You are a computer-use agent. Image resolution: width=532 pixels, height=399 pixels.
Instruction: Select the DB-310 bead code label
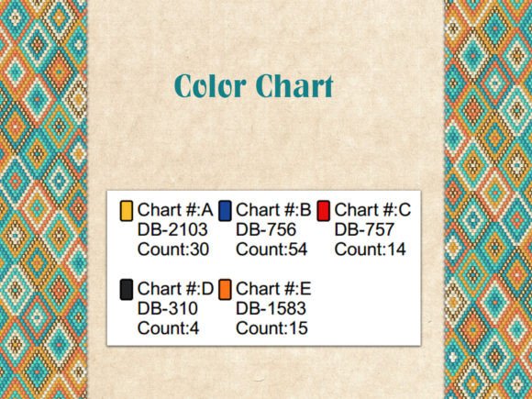tap(168, 308)
